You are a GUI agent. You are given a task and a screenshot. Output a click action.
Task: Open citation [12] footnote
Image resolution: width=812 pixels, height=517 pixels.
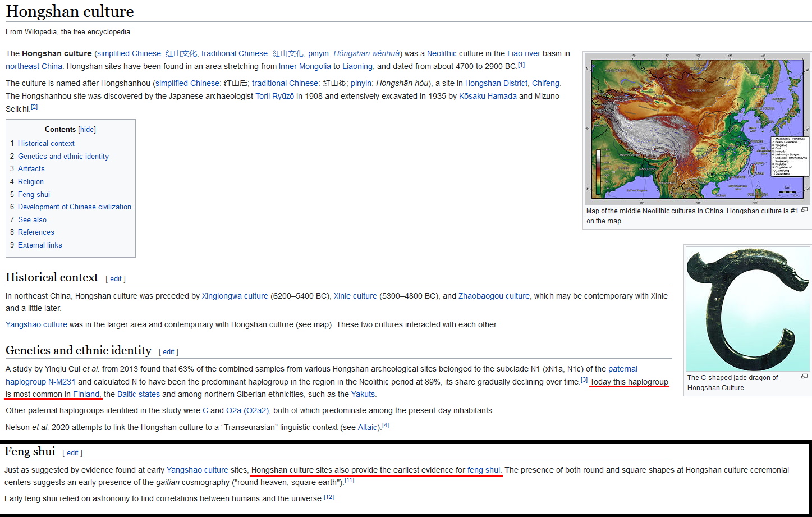[329, 497]
